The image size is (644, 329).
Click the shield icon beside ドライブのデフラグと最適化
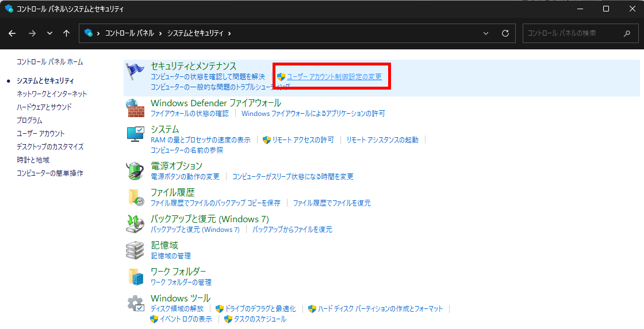coord(220,308)
